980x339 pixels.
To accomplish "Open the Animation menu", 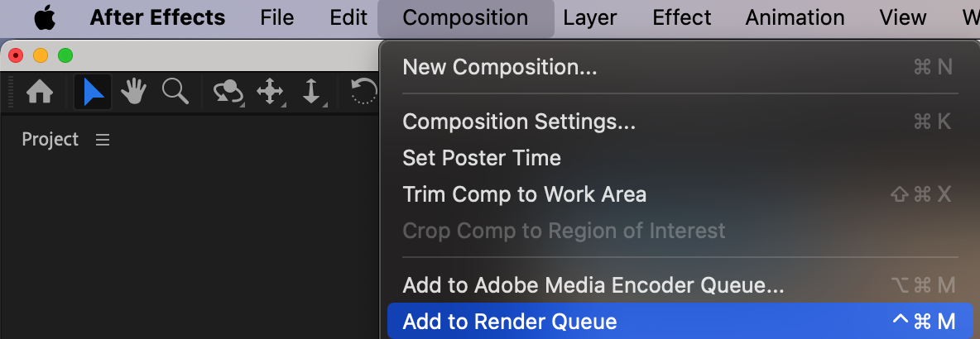I will tap(795, 17).
